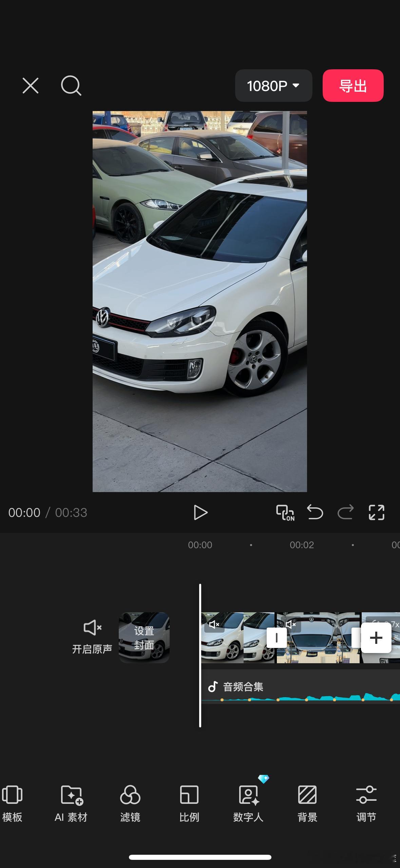The width and height of the screenshot is (400, 868).
Task: Enter fullscreen preview mode
Action: click(x=377, y=512)
